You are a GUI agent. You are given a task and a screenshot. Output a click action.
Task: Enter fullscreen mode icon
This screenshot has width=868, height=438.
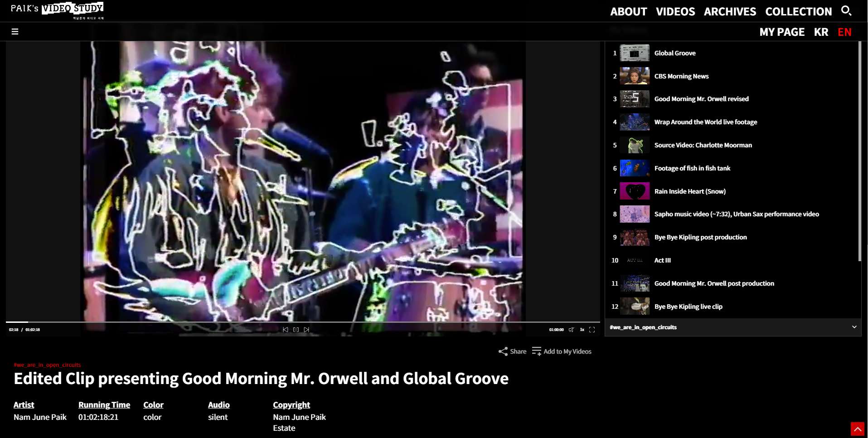click(x=592, y=330)
